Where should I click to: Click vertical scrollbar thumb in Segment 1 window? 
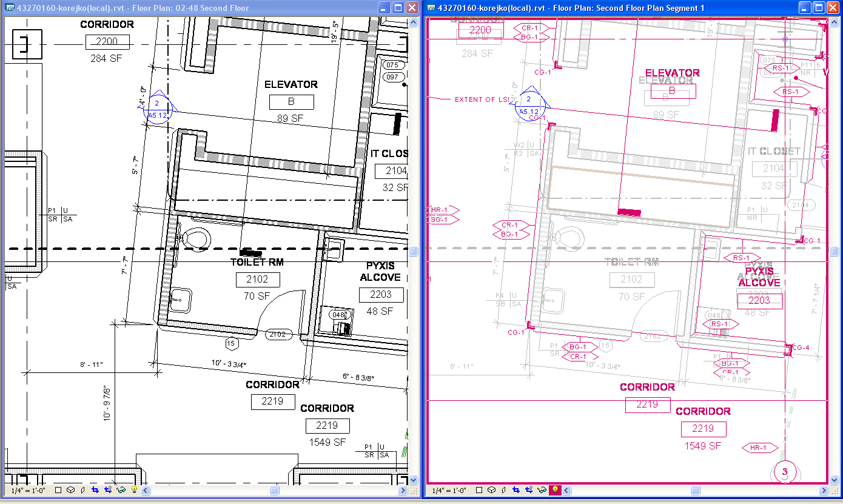(835, 251)
